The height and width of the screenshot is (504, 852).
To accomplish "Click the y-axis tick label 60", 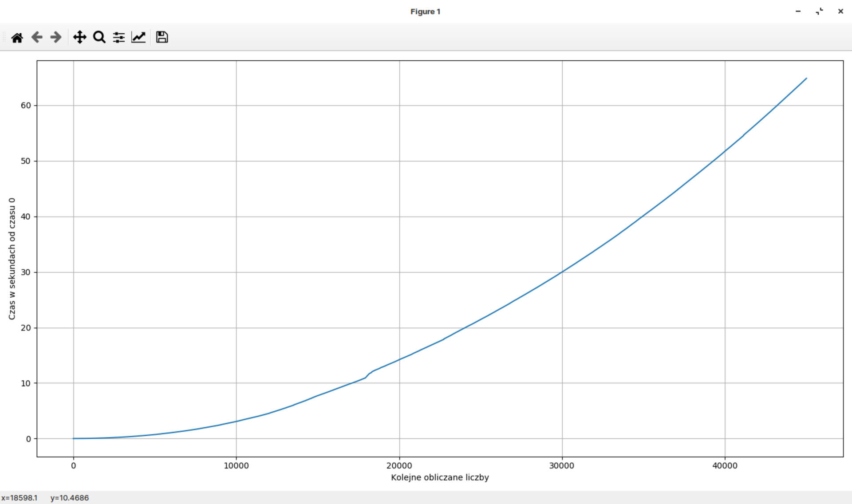I will pos(26,106).
